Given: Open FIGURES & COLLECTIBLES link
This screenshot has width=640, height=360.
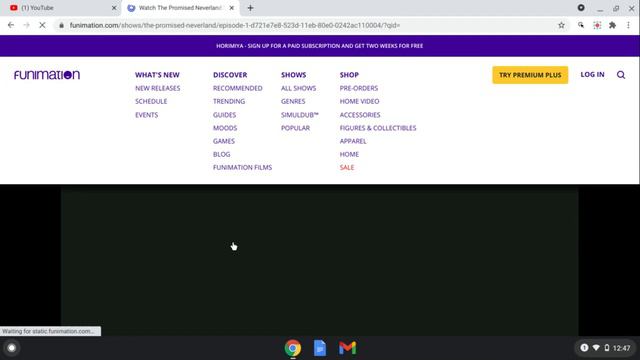Looking at the screenshot, I should pos(378,128).
